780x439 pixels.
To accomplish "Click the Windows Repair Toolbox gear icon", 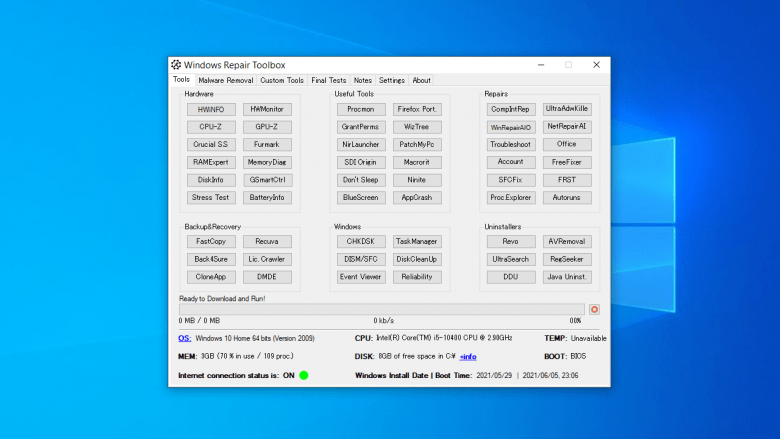I will tap(176, 65).
